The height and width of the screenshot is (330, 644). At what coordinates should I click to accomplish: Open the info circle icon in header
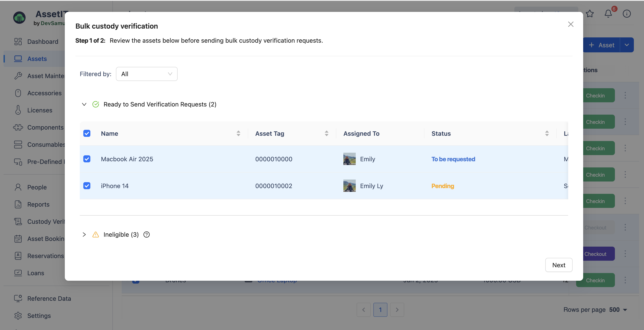[627, 13]
